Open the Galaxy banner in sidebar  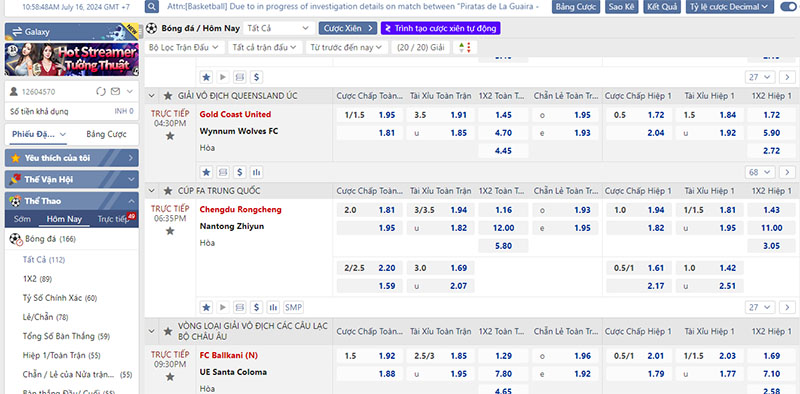(x=72, y=32)
